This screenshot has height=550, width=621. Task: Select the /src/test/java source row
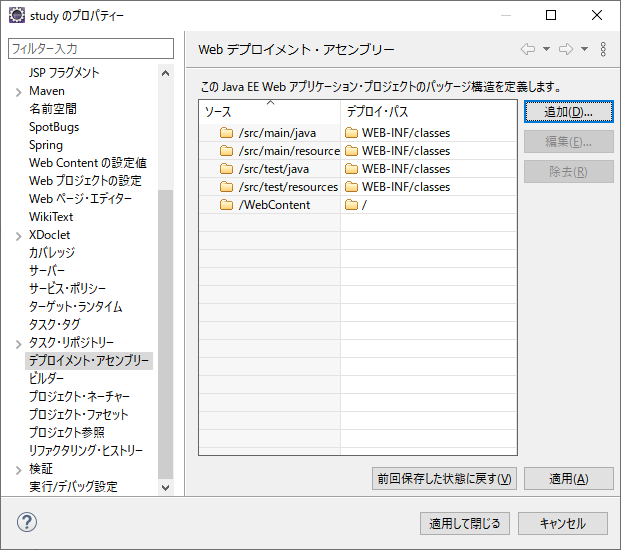point(270,169)
